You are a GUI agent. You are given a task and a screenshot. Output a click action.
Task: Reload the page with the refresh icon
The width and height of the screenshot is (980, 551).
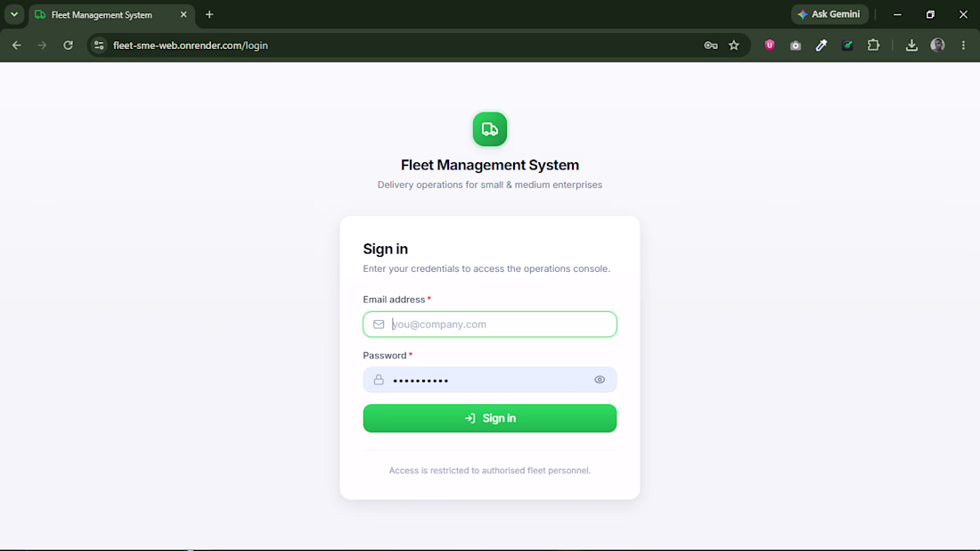[x=68, y=45]
